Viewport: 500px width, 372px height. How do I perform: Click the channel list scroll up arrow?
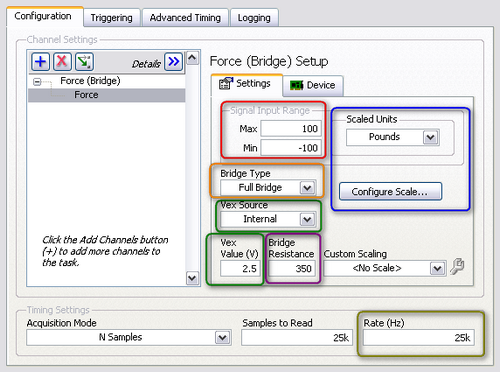[x=192, y=58]
